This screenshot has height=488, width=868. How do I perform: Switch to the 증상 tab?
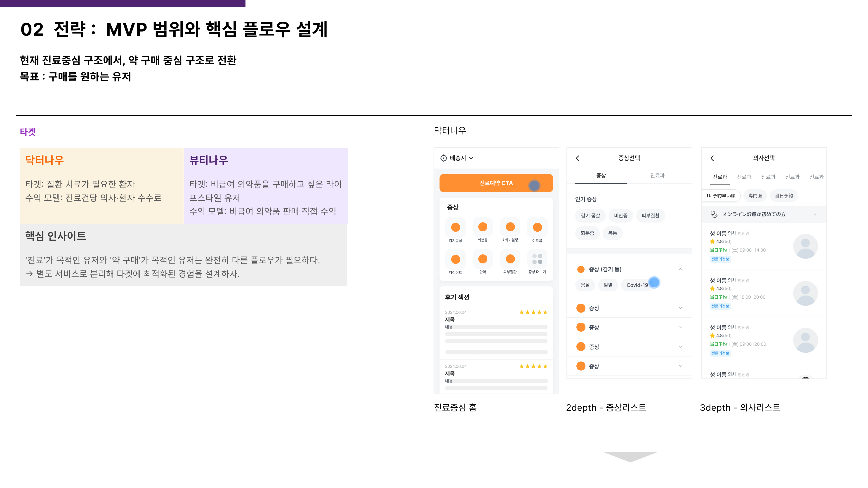pos(601,176)
